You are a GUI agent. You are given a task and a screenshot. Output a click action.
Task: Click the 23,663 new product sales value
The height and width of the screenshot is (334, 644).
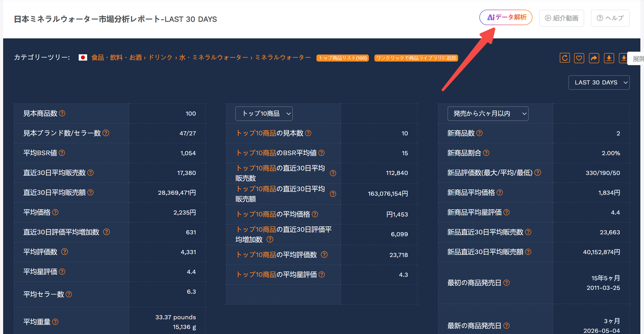pyautogui.click(x=610, y=232)
